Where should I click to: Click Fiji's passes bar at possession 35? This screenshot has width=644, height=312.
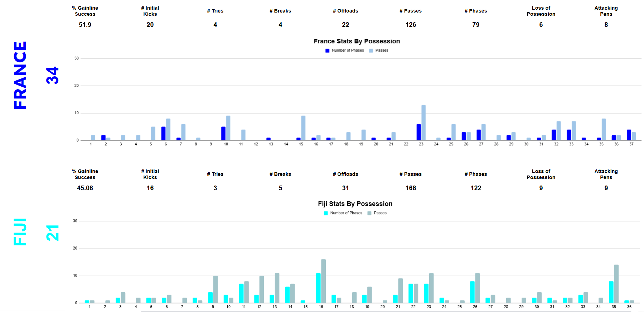pyautogui.click(x=616, y=284)
